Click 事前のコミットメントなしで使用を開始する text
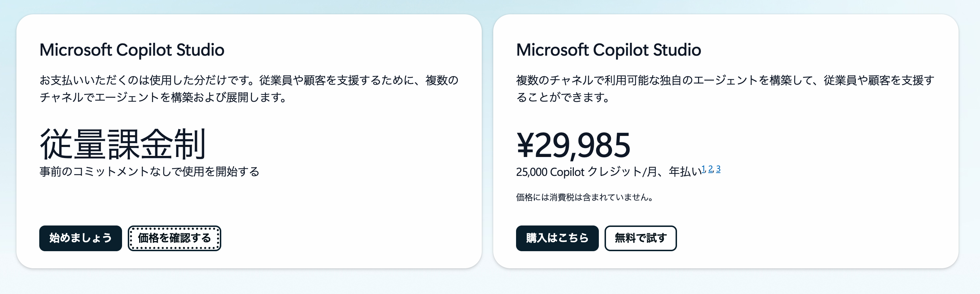The height and width of the screenshot is (294, 980). pos(149,172)
